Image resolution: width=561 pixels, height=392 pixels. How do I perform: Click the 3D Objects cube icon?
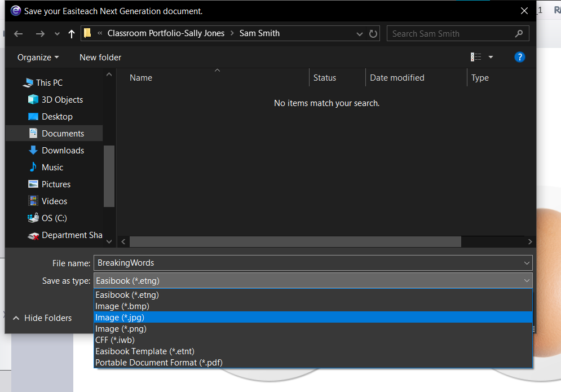point(33,99)
